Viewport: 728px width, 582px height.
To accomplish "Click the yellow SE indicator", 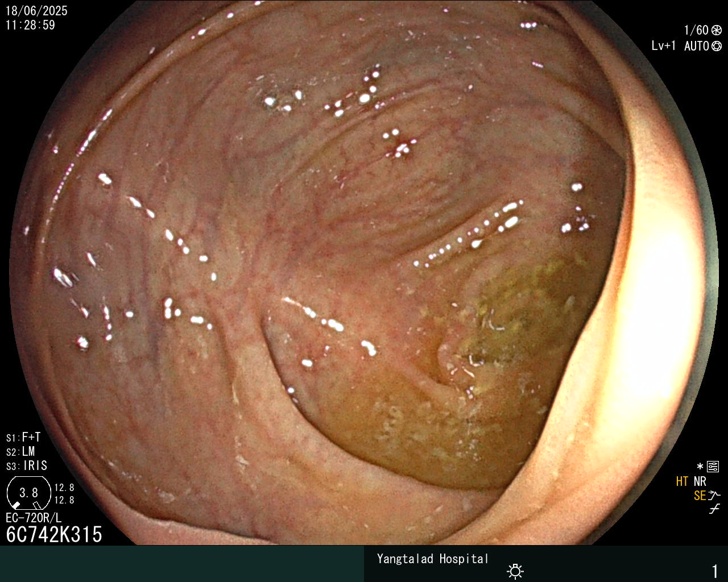I will click(700, 496).
